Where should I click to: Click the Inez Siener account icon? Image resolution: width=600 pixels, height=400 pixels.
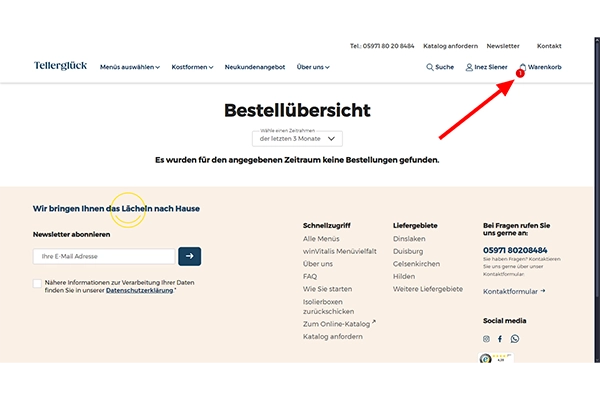tap(470, 67)
